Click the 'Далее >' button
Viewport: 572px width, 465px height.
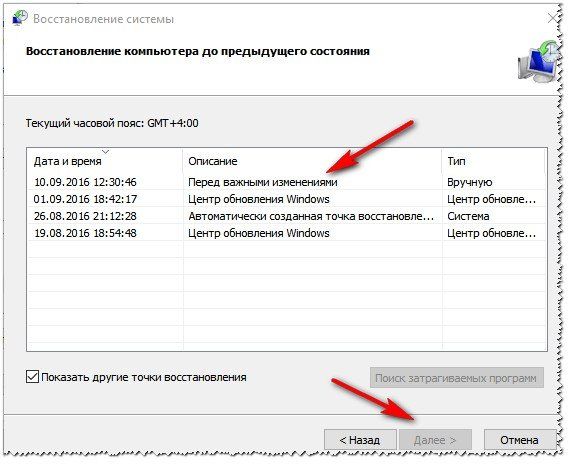435,440
